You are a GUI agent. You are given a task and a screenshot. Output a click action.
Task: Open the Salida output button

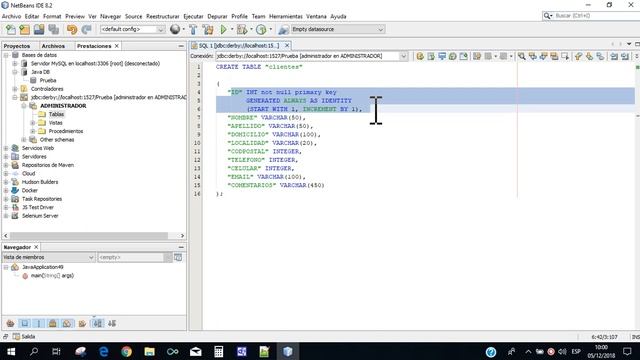[x=24, y=336]
